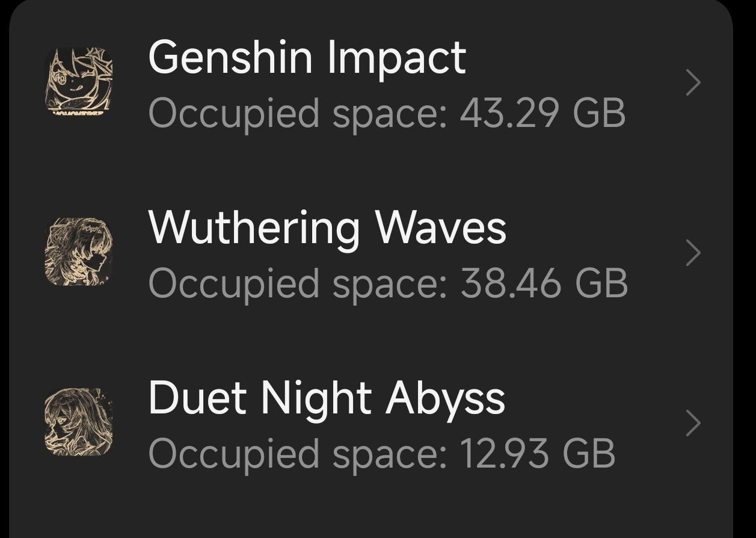Click the chevron beside Duet Night Abyss

[693, 423]
